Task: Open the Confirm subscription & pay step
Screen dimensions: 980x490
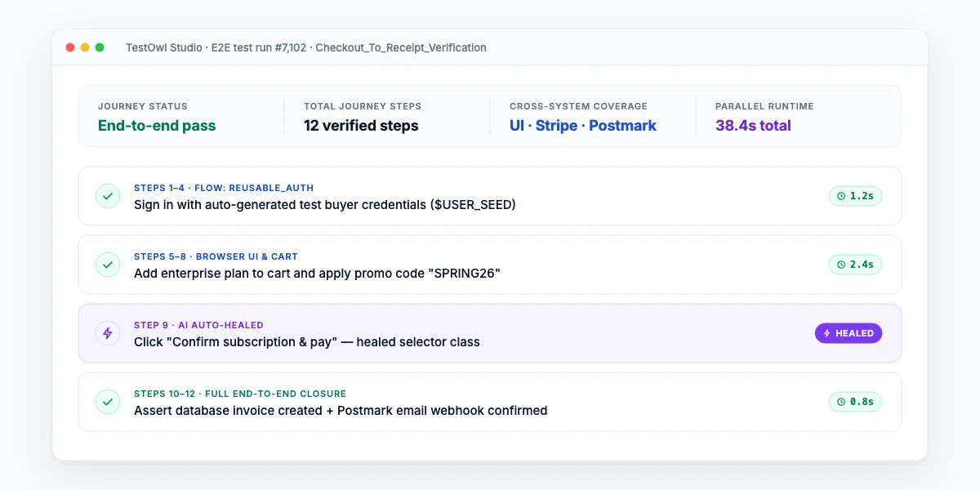Action: 490,333
